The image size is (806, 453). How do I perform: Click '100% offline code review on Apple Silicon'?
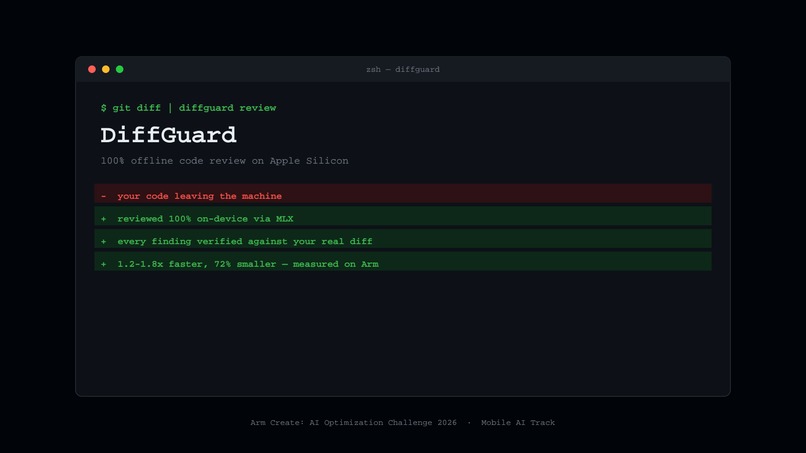coord(225,161)
